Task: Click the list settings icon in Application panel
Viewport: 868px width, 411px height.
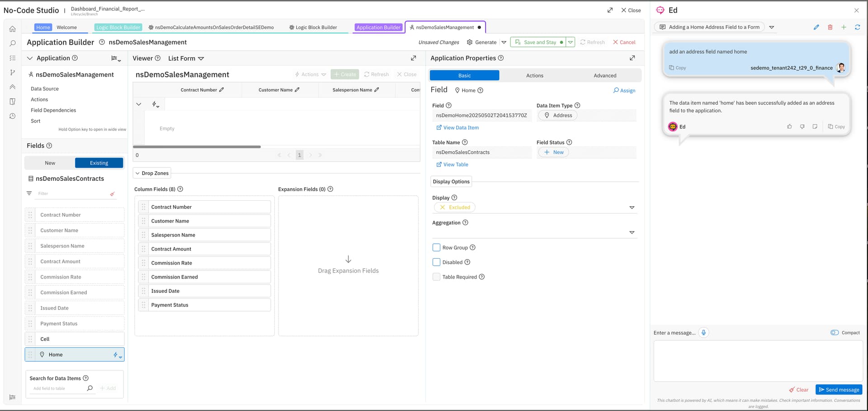Action: 116,58
